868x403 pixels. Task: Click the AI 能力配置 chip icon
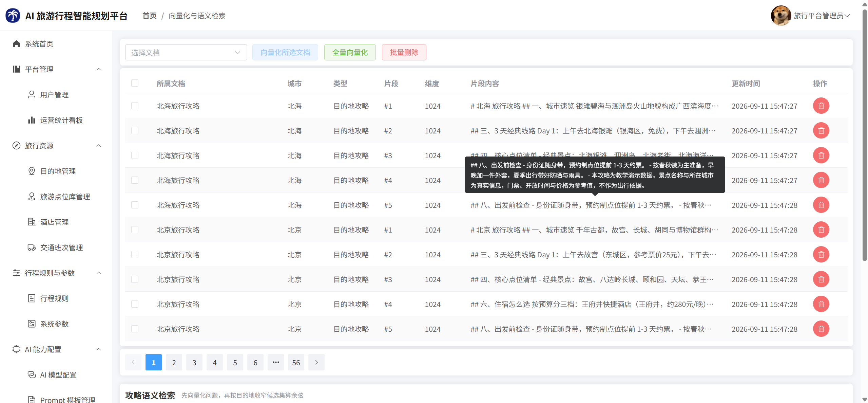(16, 349)
